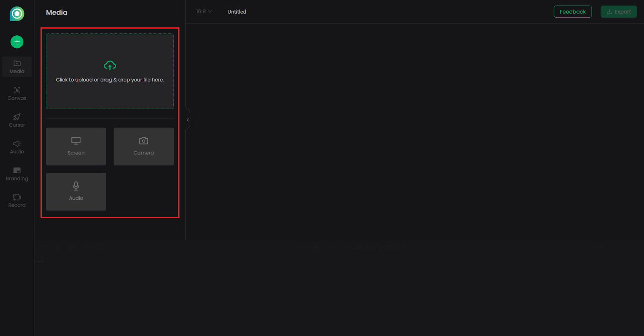Viewport: 644px width, 336px height.
Task: Select the Audio tab in left sidebar
Action: (x=17, y=147)
